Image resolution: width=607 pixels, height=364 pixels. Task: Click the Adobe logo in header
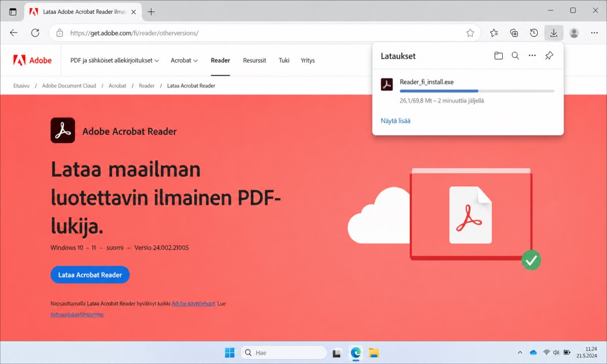32,60
